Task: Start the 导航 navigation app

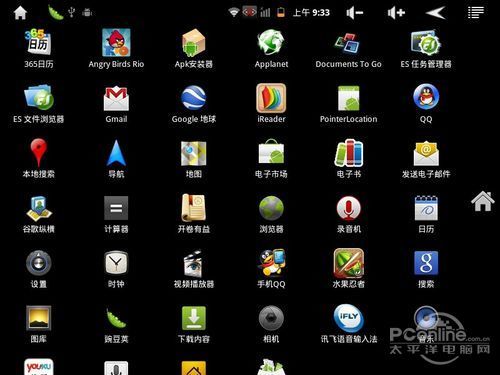Action: [116, 153]
